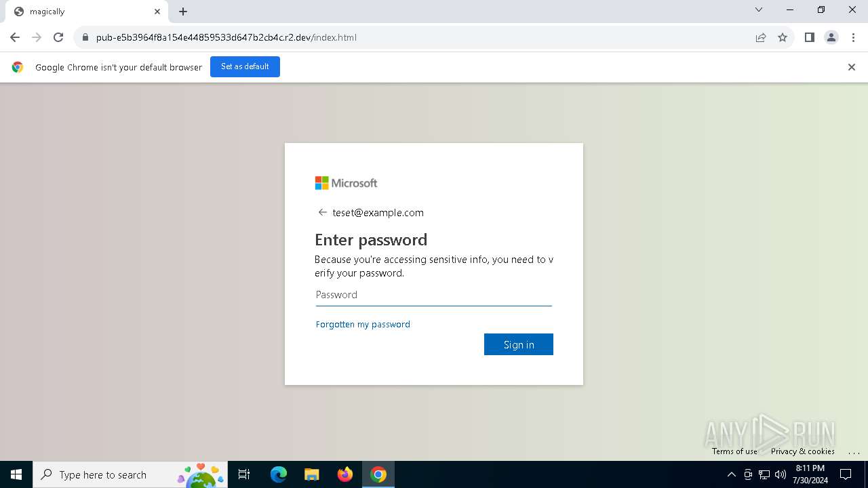
Task: Click the Set as default button
Action: (245, 66)
